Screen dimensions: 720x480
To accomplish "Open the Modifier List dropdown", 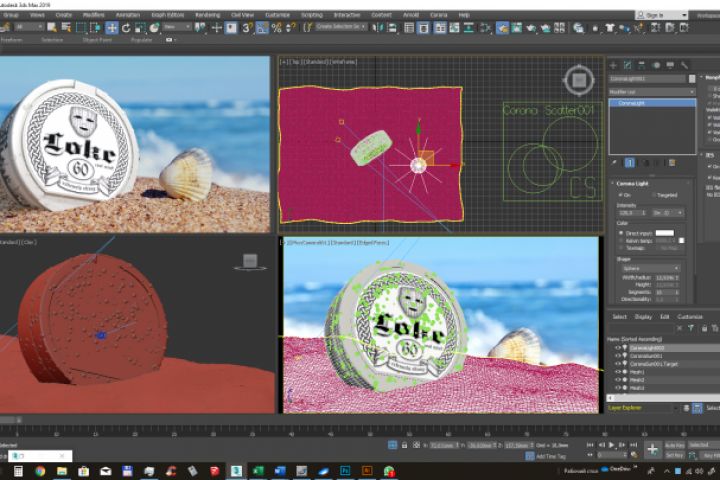I will [651, 92].
